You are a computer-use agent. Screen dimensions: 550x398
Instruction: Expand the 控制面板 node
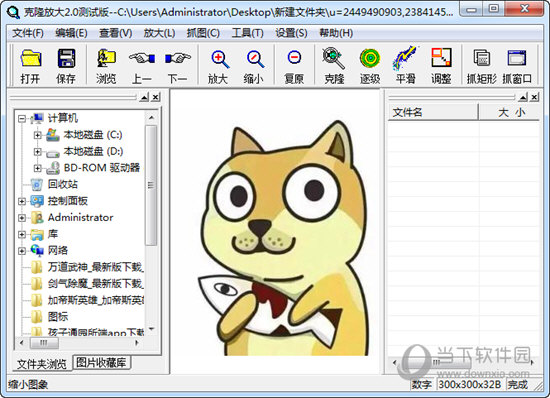22,201
